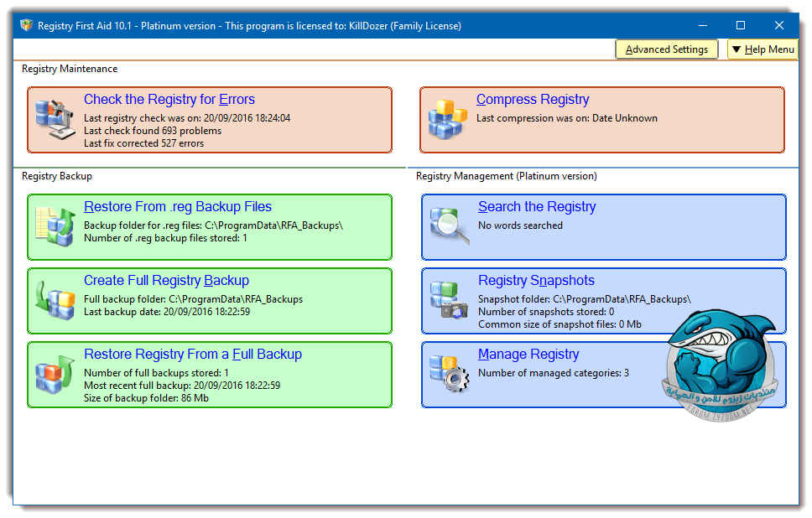
Task: Click the Check the Registry for Errors microscope icon
Action: tap(55, 120)
